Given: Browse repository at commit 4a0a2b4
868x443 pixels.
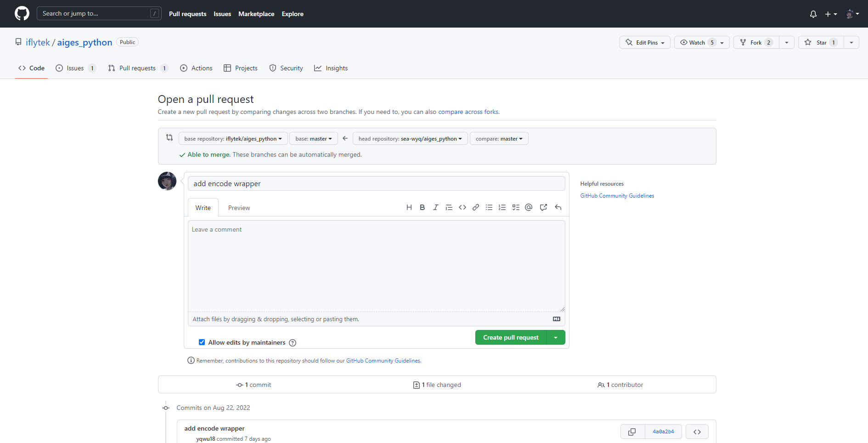Looking at the screenshot, I should pyautogui.click(x=697, y=432).
